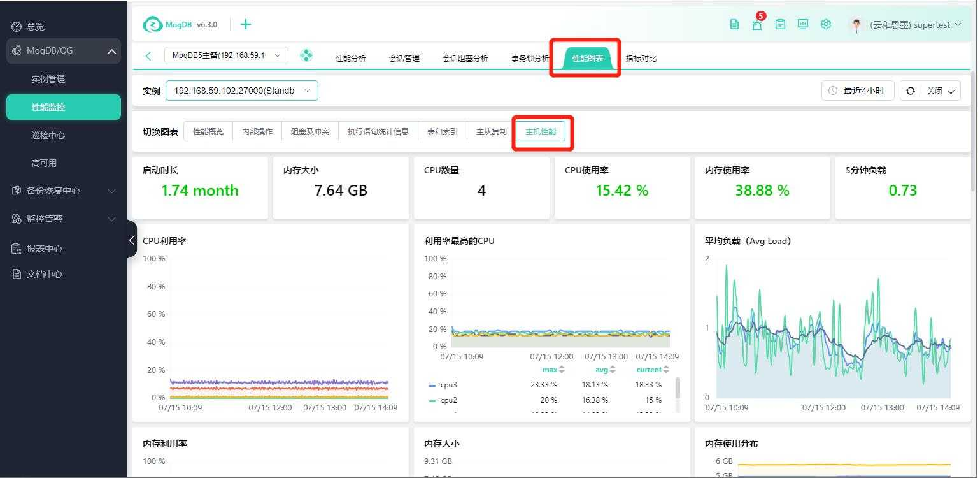The height and width of the screenshot is (478, 980).
Task: Click the 总览 overview icon in sidebar
Action: coord(17,27)
